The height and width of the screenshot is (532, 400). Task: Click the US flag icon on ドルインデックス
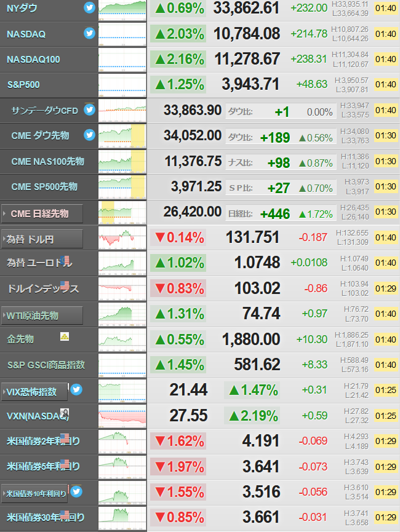point(65,285)
